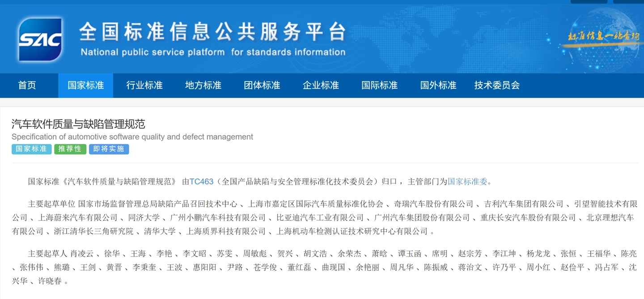Click the drafter name 蒋治文
This screenshot has width=644, height=299.
point(470,268)
